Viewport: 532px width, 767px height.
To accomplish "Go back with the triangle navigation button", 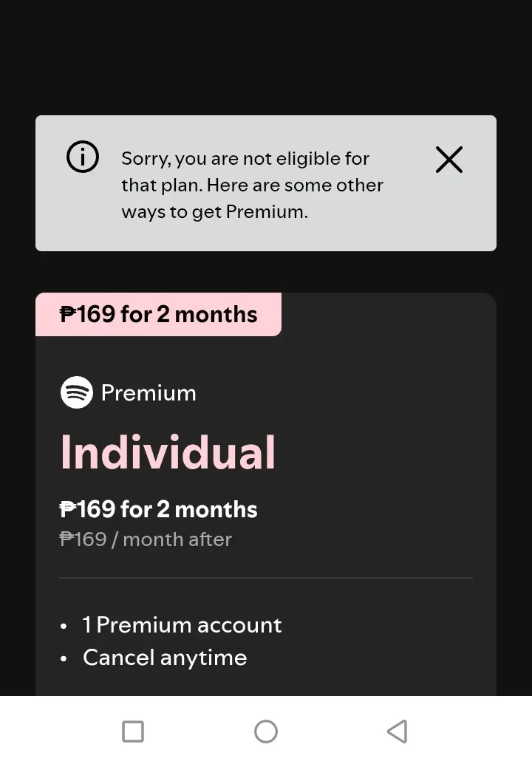I will pyautogui.click(x=397, y=732).
